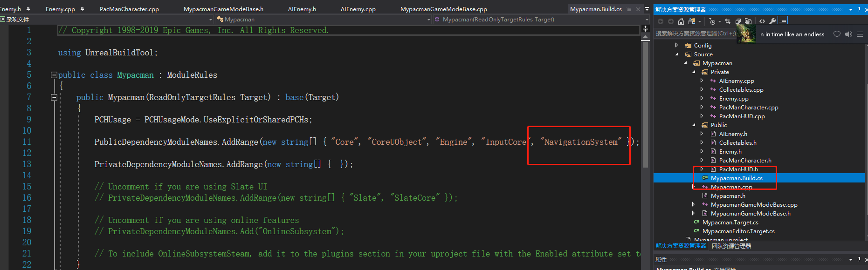The width and height of the screenshot is (868, 270).
Task: Open the editor tab overflow dropdown
Action: [647, 9]
